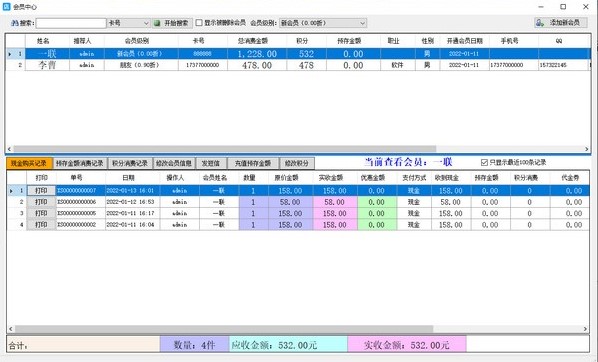Click the 开通会员日期 column header
The height and width of the screenshot is (362, 598).
tap(465, 41)
